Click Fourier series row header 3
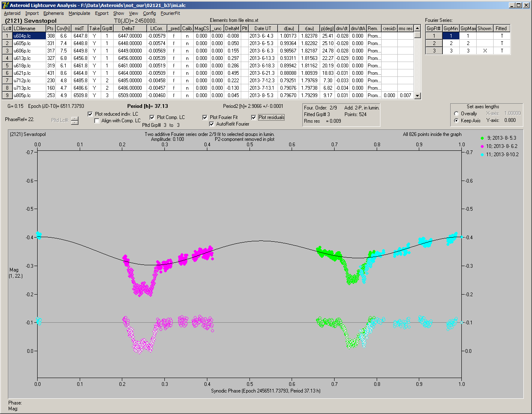Image resolution: width=532 pixels, height=414 pixels. tap(434, 51)
